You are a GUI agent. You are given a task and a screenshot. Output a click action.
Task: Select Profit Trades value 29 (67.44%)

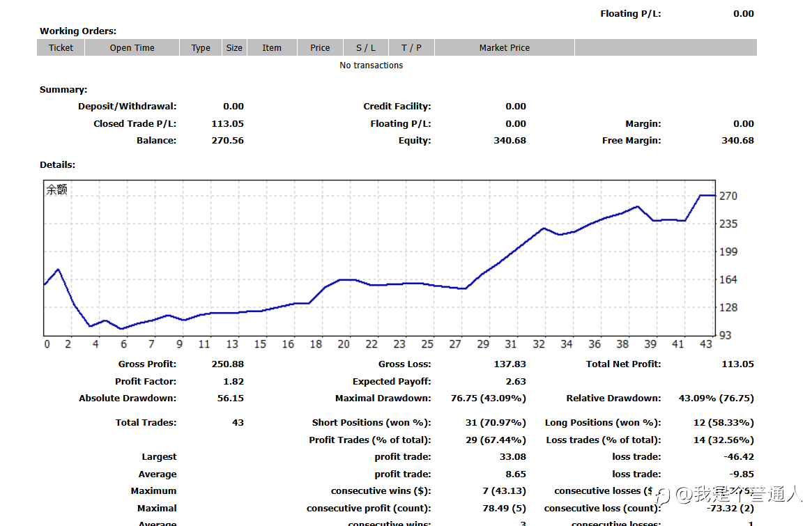[x=496, y=440]
